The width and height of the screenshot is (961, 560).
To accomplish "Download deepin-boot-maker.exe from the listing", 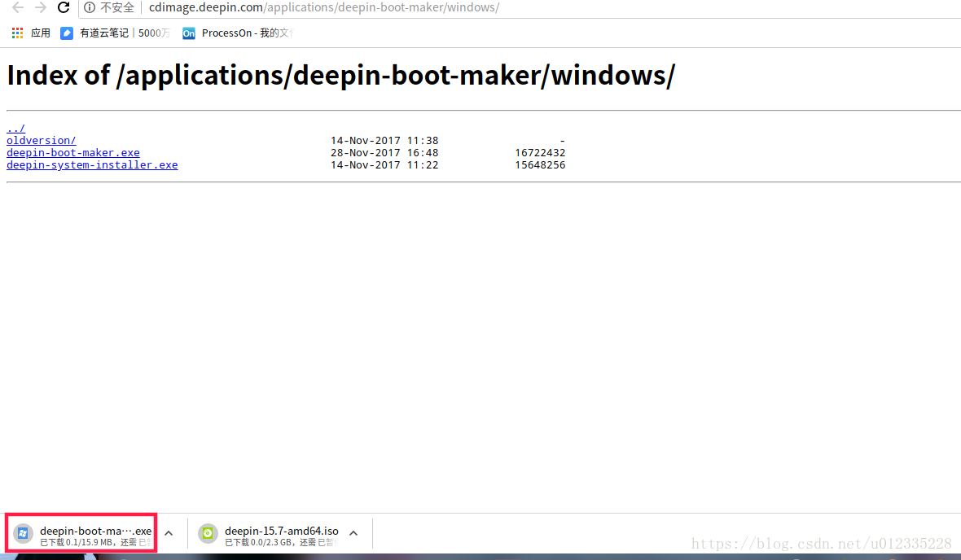I will pos(73,152).
